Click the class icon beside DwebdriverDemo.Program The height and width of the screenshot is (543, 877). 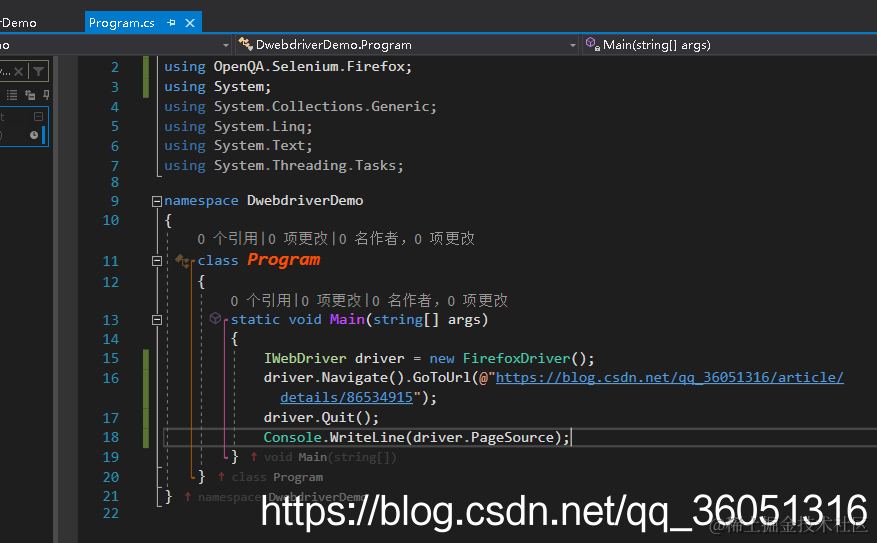pyautogui.click(x=245, y=44)
